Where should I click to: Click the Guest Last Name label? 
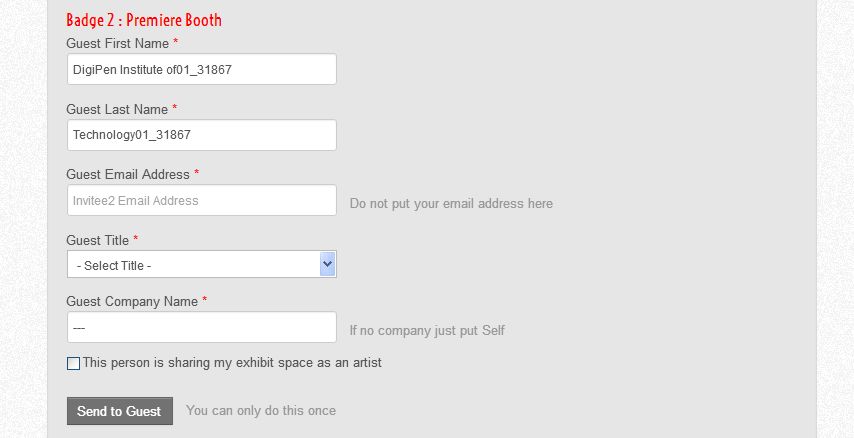point(117,109)
